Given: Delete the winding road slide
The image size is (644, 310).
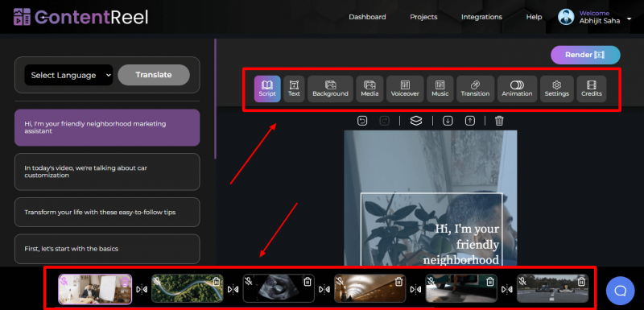Looking at the screenshot, I should pyautogui.click(x=217, y=282).
